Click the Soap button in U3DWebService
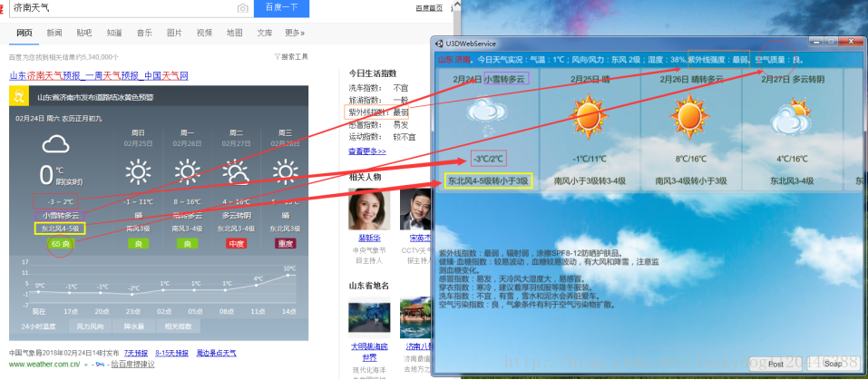Viewport: 868px width, 380px height. click(x=834, y=364)
